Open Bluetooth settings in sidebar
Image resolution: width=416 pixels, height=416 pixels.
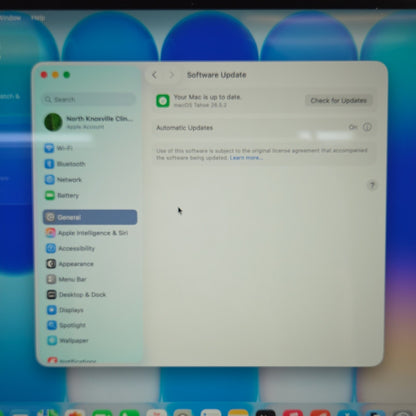click(89, 164)
